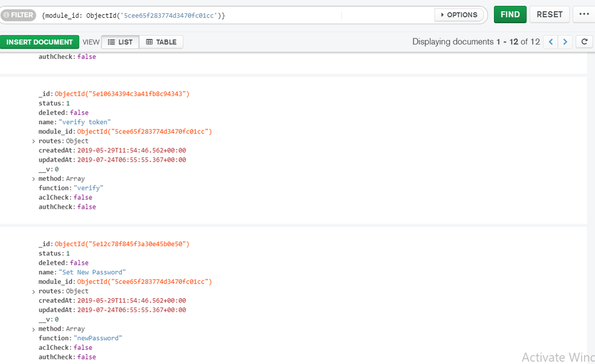Refresh the documents list
This screenshot has height=364, width=595.
(x=585, y=42)
